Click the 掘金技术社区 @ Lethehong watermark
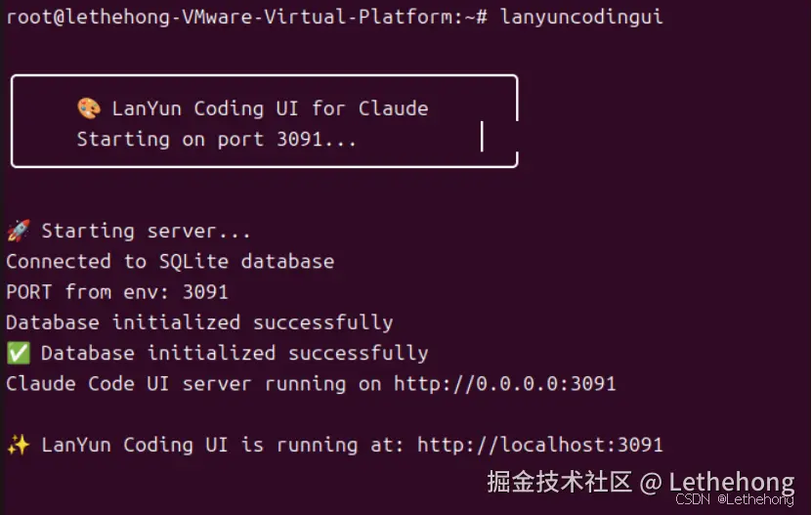This screenshot has width=812, height=515. click(x=640, y=482)
